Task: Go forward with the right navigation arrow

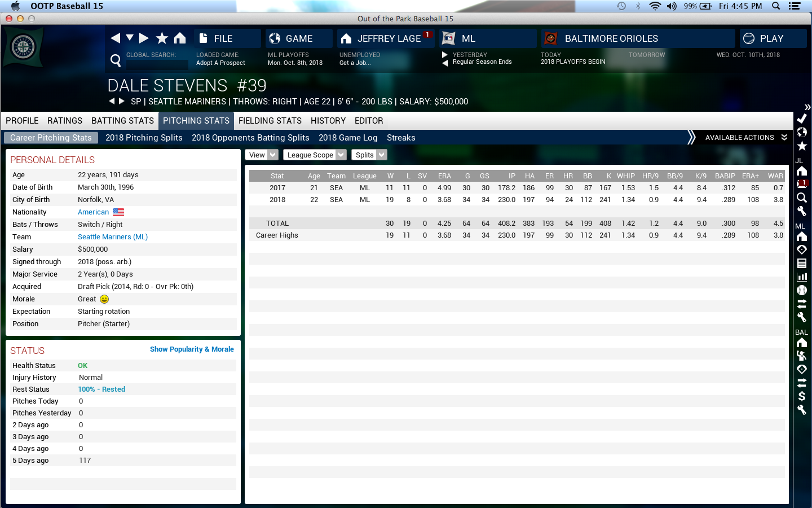Action: (144, 38)
